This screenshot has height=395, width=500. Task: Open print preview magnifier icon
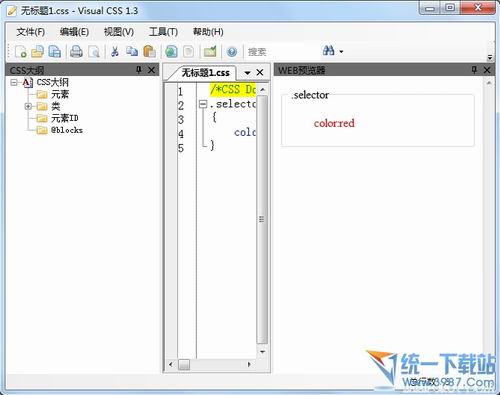tap(94, 52)
